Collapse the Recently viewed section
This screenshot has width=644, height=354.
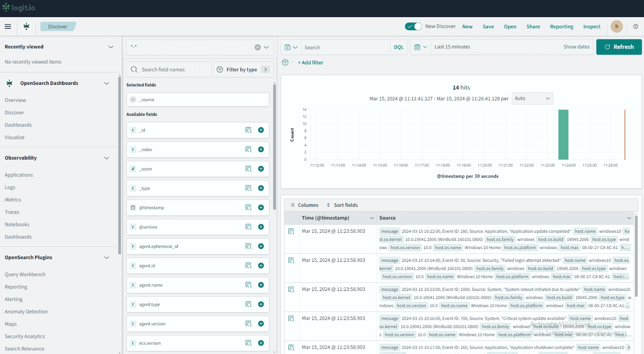pos(111,47)
